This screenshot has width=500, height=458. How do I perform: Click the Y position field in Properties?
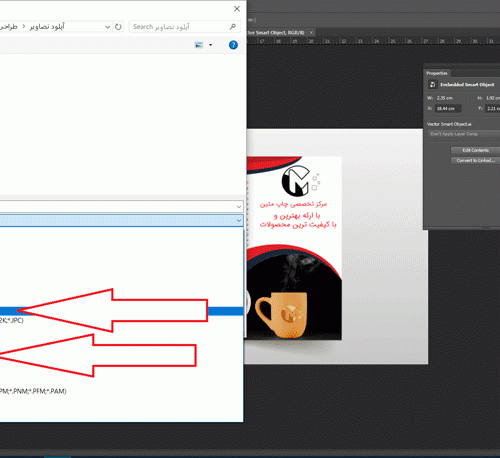tap(493, 108)
